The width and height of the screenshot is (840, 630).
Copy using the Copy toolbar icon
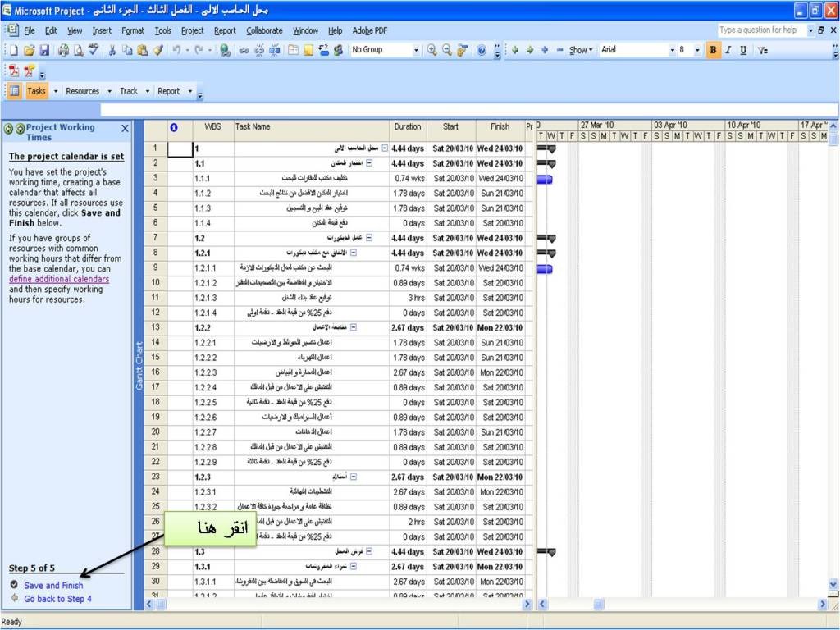pyautogui.click(x=127, y=50)
